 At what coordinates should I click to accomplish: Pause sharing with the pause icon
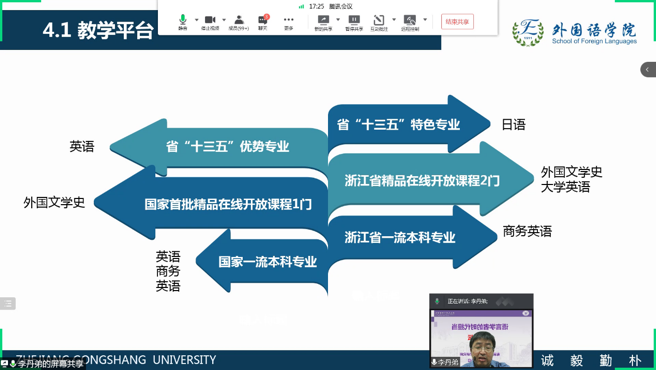pos(354,22)
